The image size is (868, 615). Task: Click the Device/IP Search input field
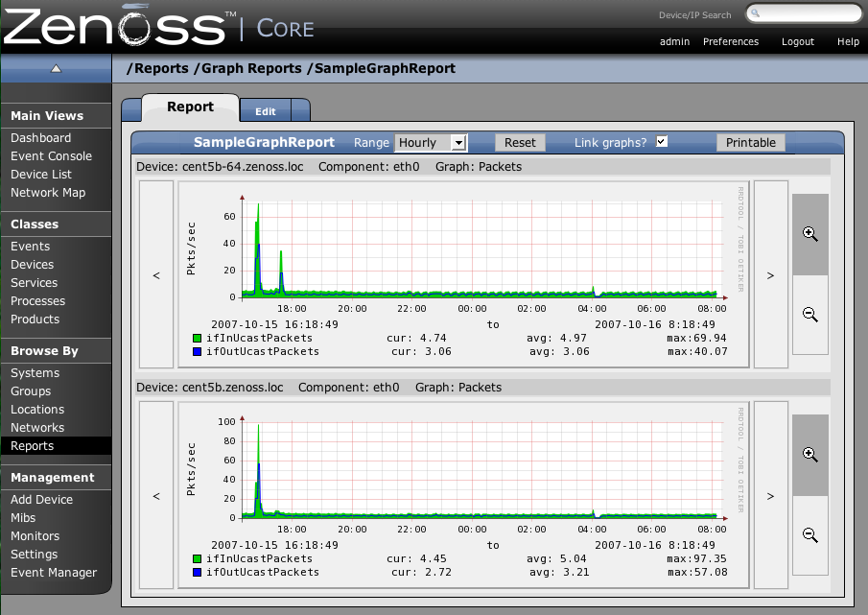pos(805,13)
